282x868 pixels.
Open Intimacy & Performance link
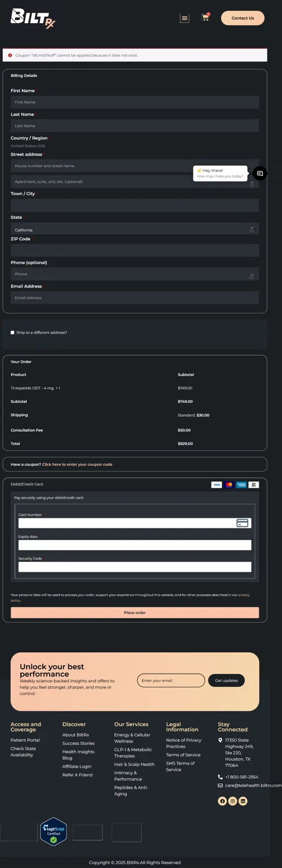pyautogui.click(x=128, y=776)
